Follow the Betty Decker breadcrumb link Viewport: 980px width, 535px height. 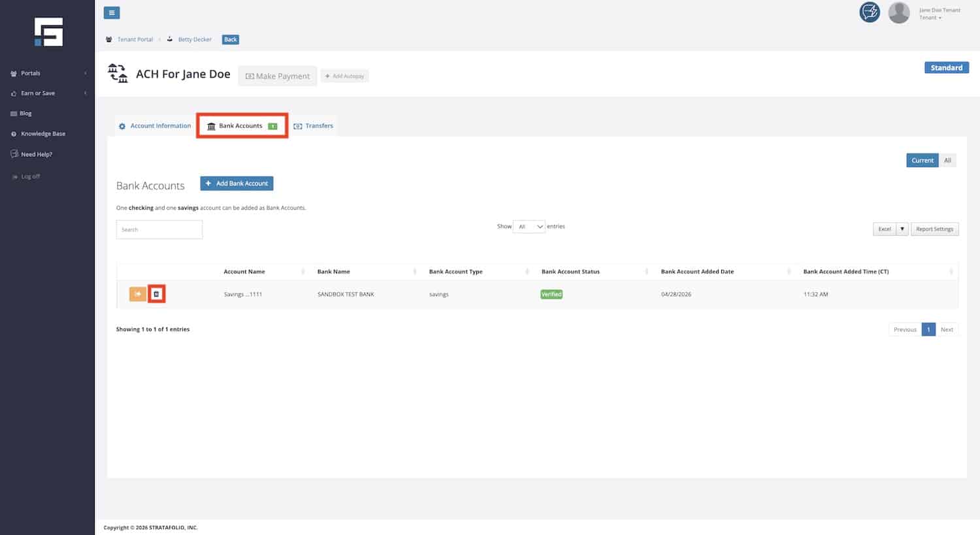195,39
